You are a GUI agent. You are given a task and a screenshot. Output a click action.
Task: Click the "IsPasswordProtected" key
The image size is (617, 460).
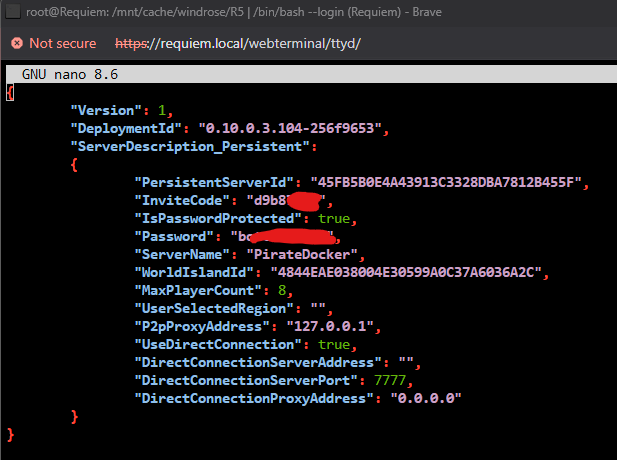pyautogui.click(x=218, y=218)
